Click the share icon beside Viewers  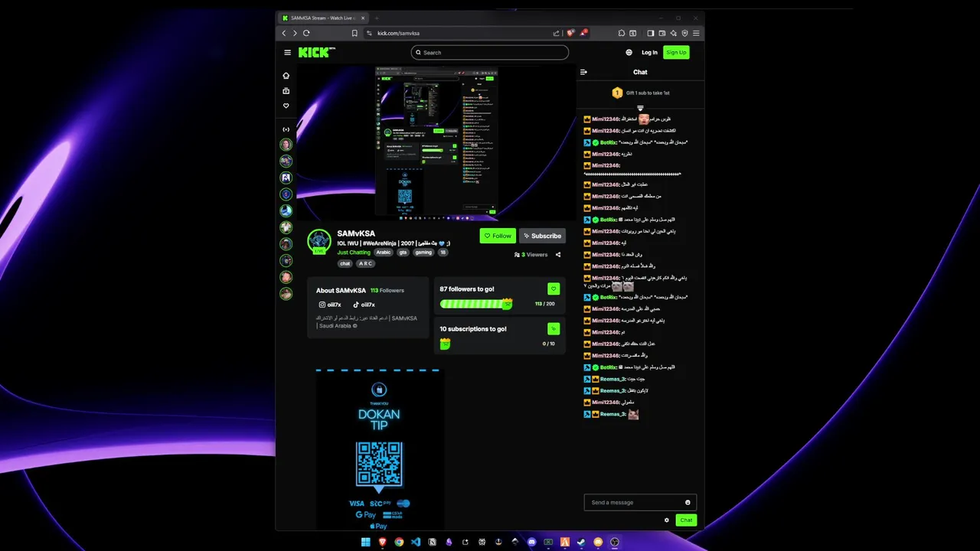(x=558, y=255)
